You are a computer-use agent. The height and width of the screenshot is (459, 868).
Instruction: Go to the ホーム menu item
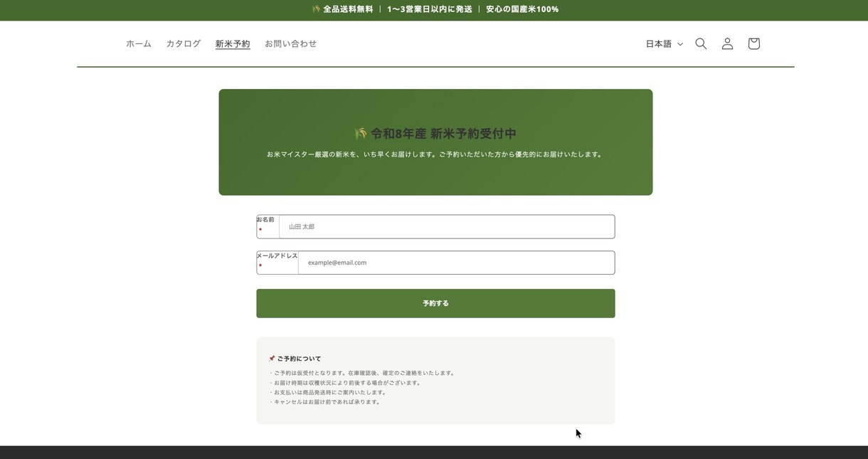(x=139, y=43)
